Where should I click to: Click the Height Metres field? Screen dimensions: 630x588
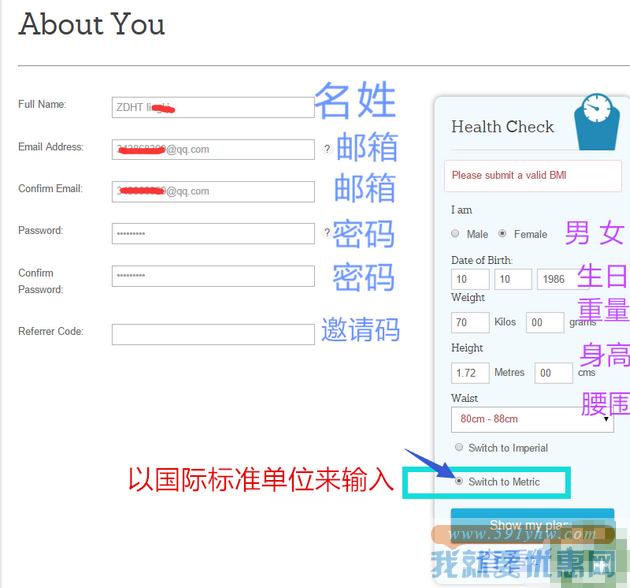click(x=470, y=373)
